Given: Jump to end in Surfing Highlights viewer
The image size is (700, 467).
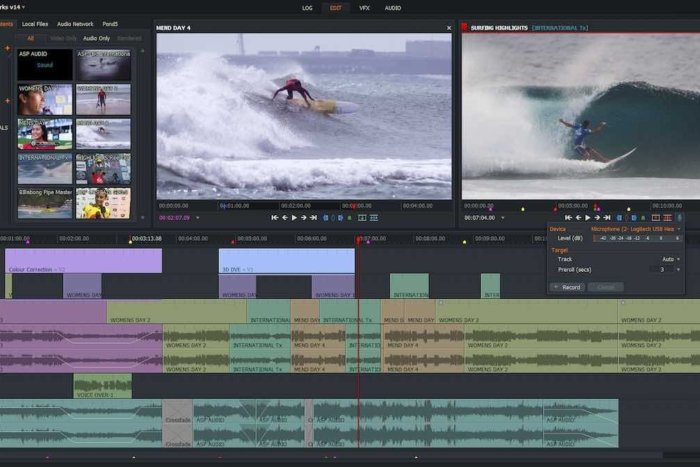Looking at the screenshot, I should coord(606,217).
